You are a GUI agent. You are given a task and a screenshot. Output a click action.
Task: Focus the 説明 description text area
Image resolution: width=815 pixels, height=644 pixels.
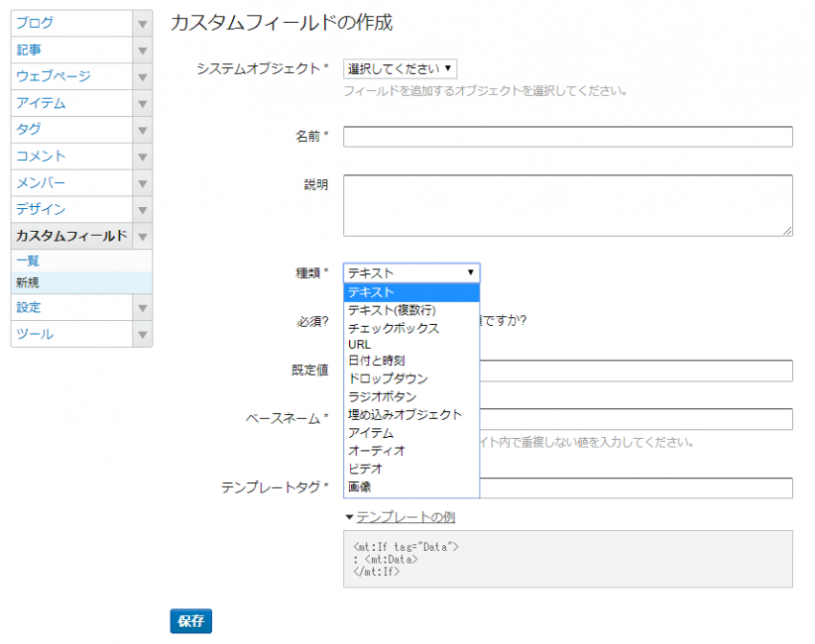tap(568, 205)
